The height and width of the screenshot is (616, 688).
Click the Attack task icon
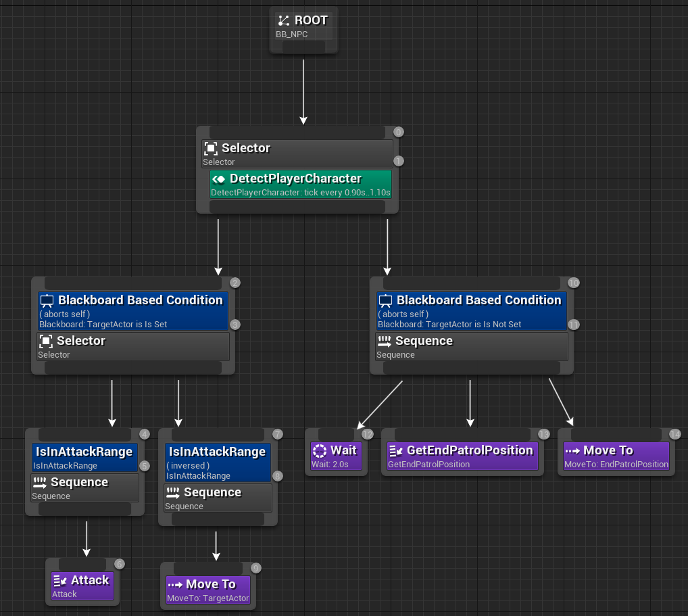click(x=59, y=581)
